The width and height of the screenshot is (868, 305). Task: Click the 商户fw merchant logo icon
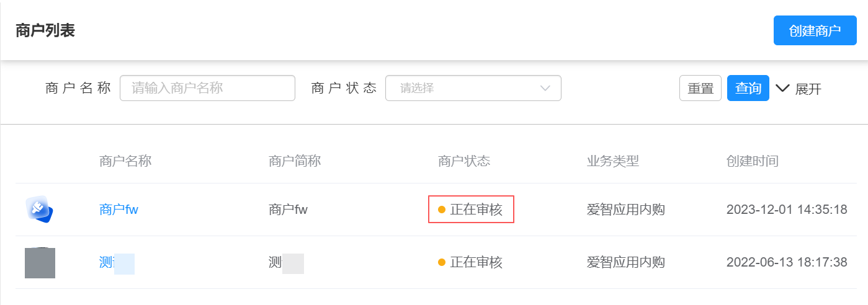40,210
